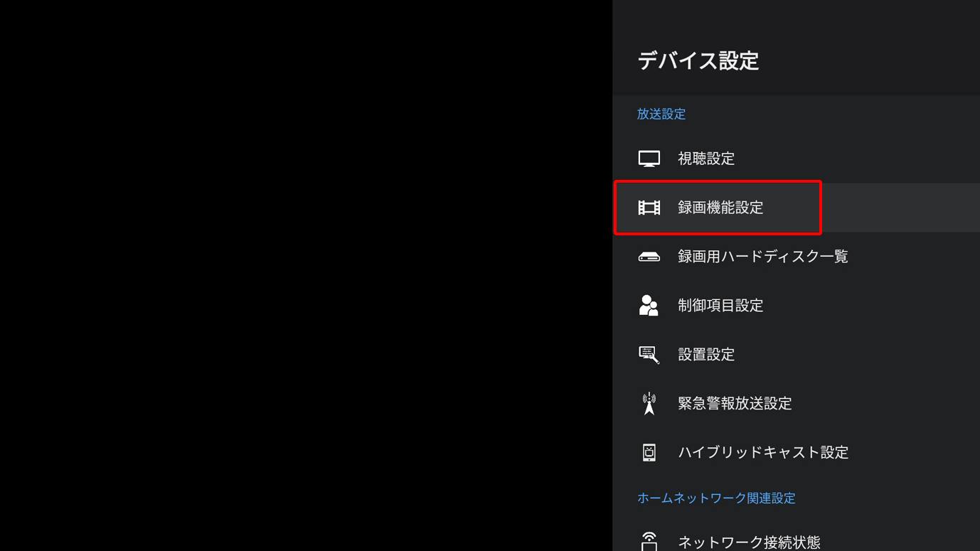Click the people icon beside 制御項目設定
The height and width of the screenshot is (551, 980).
(649, 305)
